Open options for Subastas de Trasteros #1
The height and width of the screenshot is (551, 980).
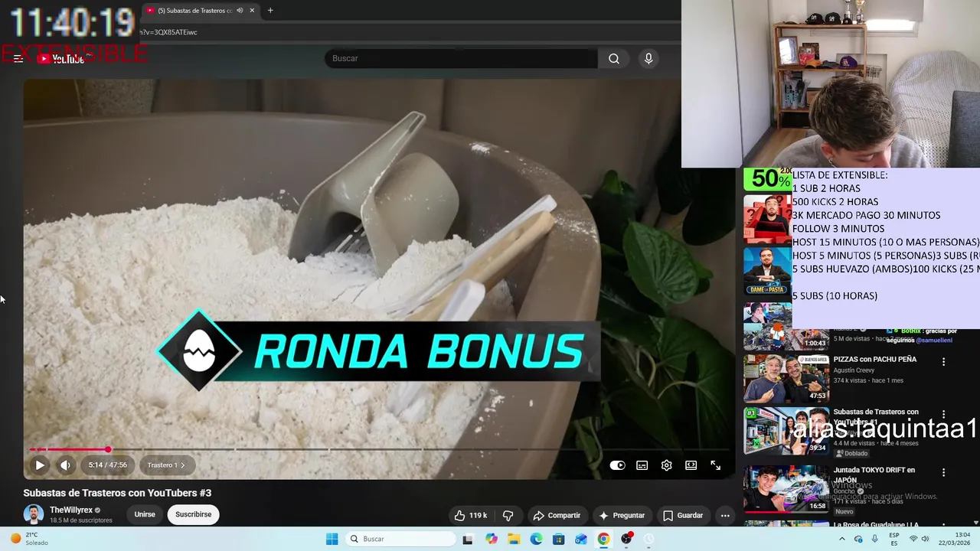point(943,414)
